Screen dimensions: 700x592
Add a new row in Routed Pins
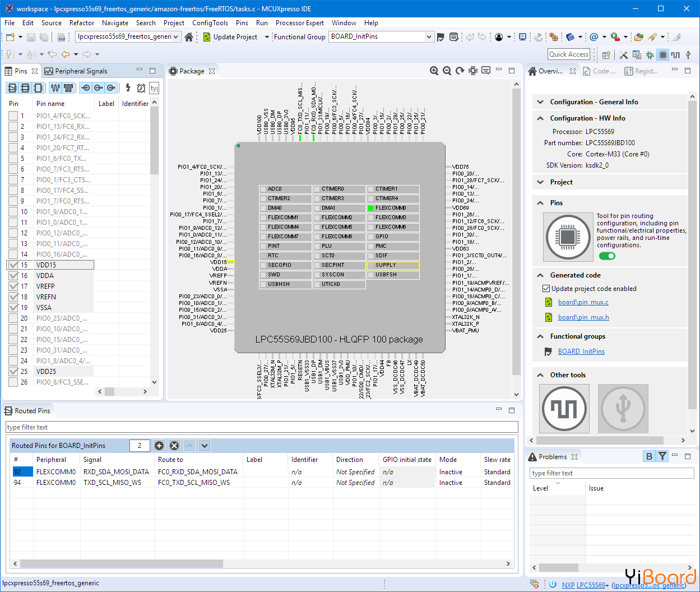pos(159,446)
